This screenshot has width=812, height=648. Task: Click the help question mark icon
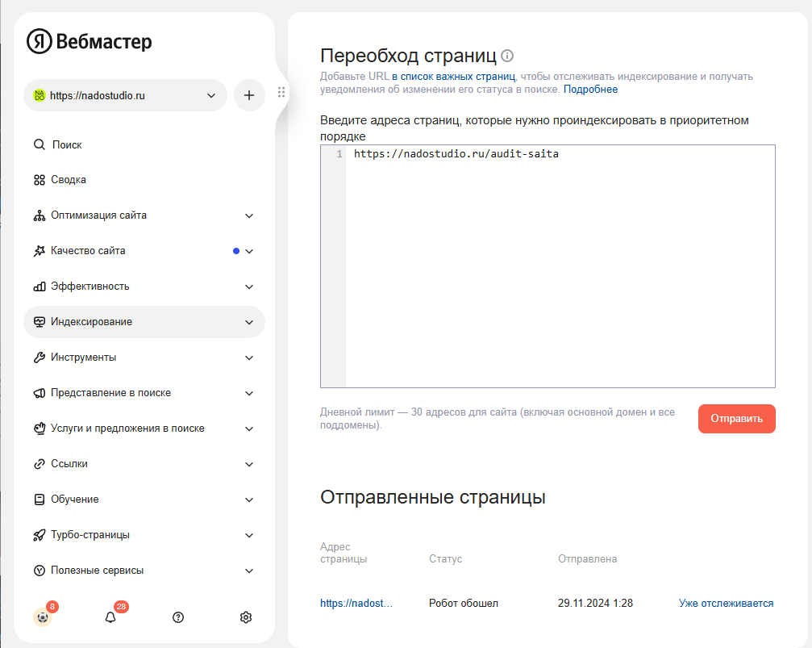[178, 617]
